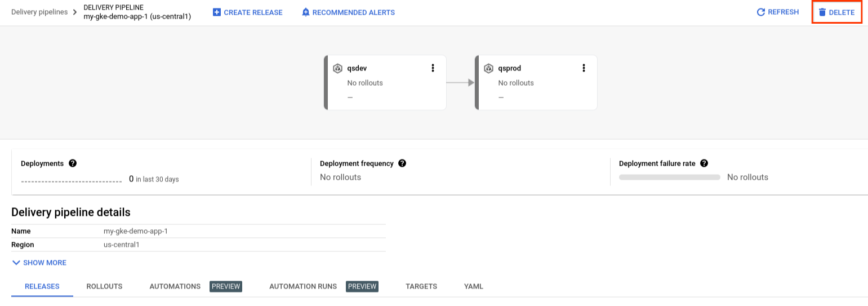The height and width of the screenshot is (306, 868).
Task: Click help icon beside Deployment failure rate
Action: tap(704, 163)
